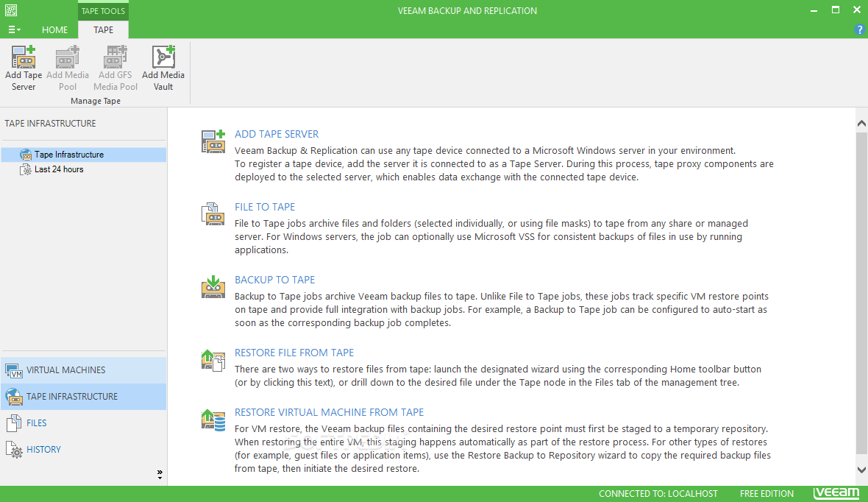Open the TAPE INFRASTRUCTURE navigation view
The image size is (868, 502).
(84, 397)
